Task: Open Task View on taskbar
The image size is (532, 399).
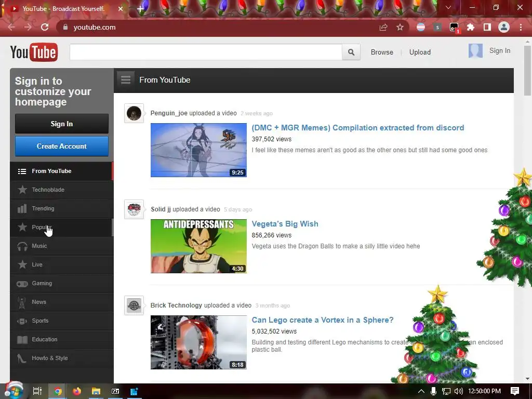Action: (x=37, y=391)
